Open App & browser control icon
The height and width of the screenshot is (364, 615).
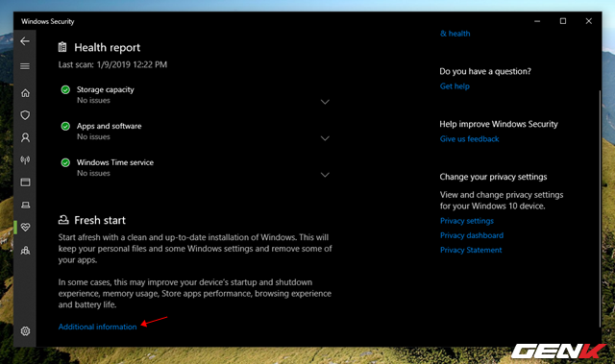pos(25,182)
